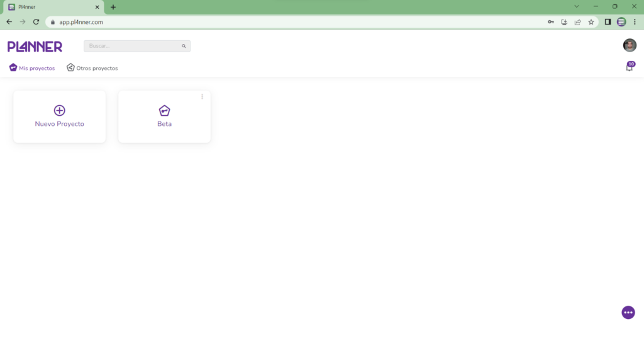
Task: Open Chrome's three-dot main menu
Action: (635, 22)
